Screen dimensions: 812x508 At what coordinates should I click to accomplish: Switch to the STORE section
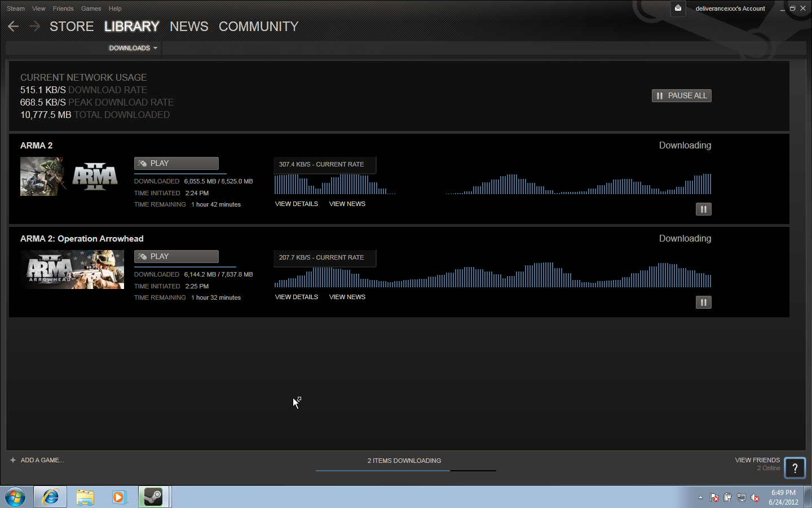click(72, 27)
